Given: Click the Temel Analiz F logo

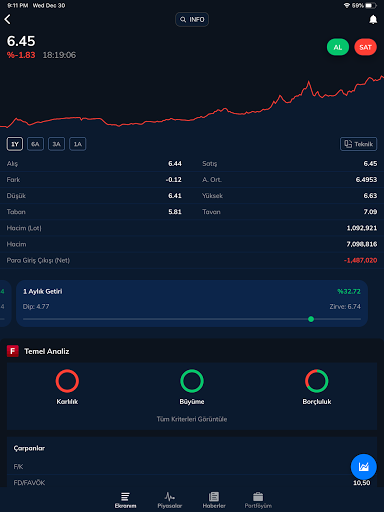Looking at the screenshot, I should point(13,351).
